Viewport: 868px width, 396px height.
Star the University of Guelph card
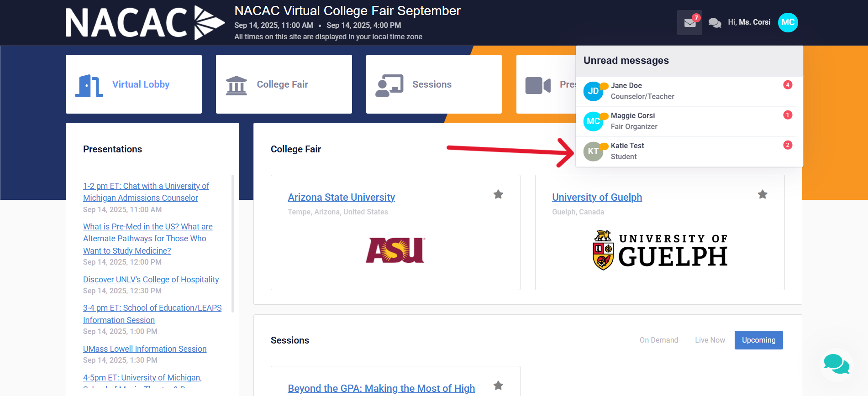tap(763, 194)
